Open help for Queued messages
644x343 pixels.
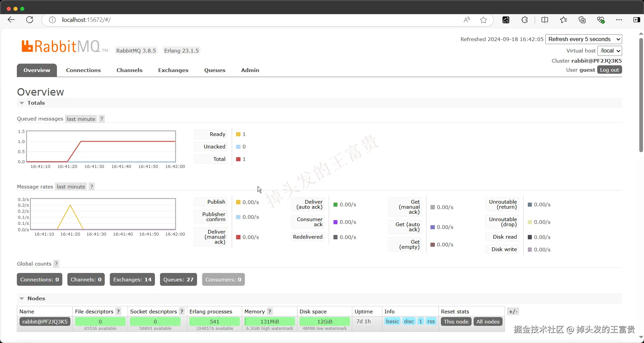[102, 119]
